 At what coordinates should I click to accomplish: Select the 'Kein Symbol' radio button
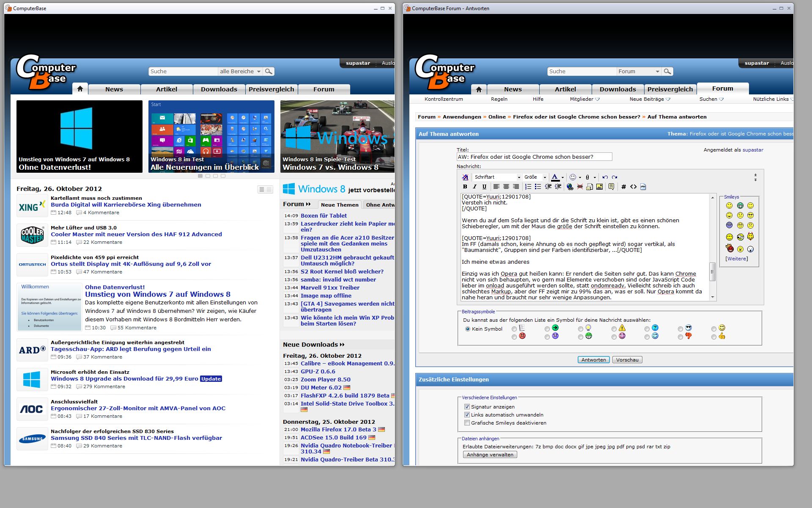(467, 329)
